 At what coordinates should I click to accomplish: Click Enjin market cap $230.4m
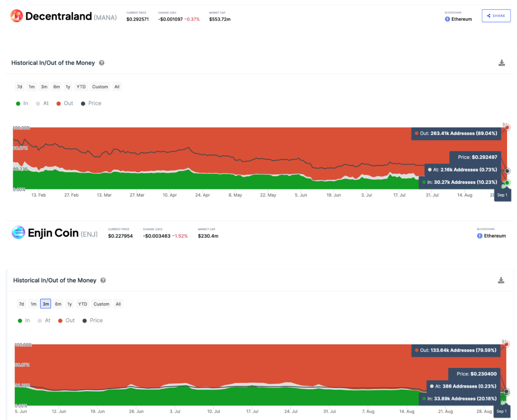pos(208,236)
